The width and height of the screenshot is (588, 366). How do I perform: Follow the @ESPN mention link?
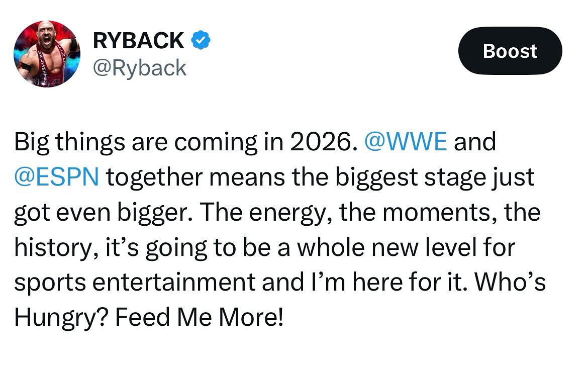56,177
